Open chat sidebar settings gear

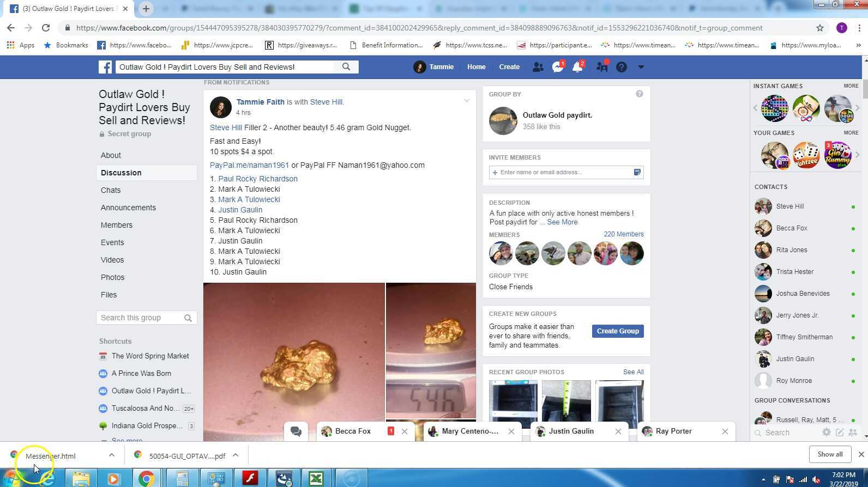[x=827, y=432]
